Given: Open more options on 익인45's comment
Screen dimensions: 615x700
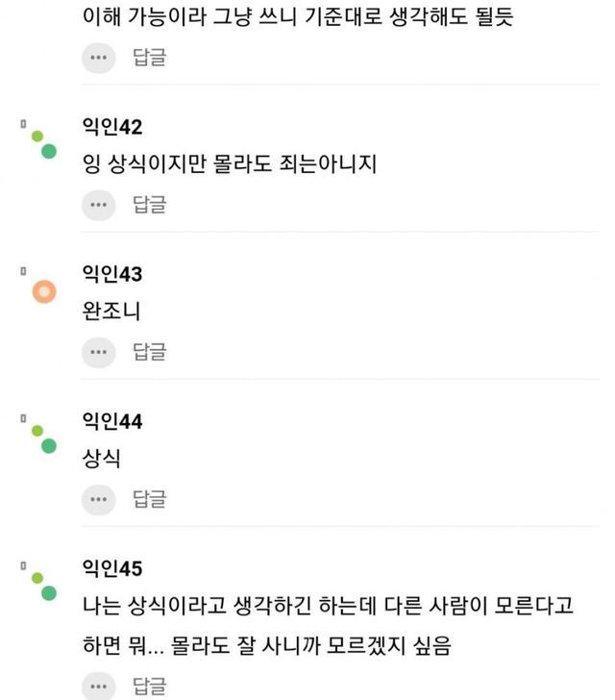Looking at the screenshot, I should [98, 687].
